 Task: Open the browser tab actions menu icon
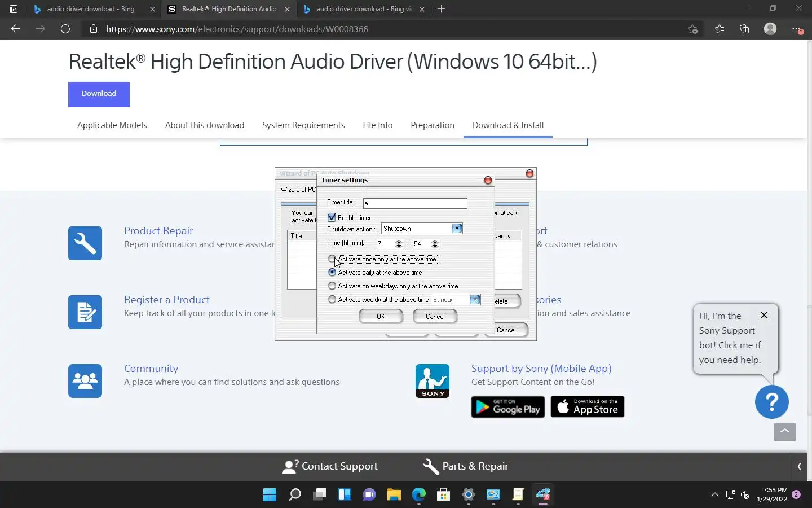pos(14,9)
